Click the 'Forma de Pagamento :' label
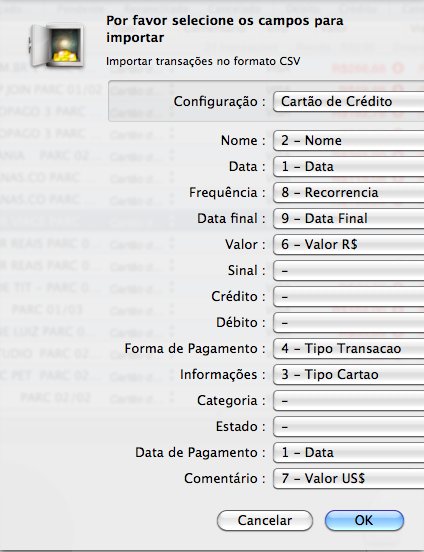The width and height of the screenshot is (424, 552). click(x=195, y=349)
